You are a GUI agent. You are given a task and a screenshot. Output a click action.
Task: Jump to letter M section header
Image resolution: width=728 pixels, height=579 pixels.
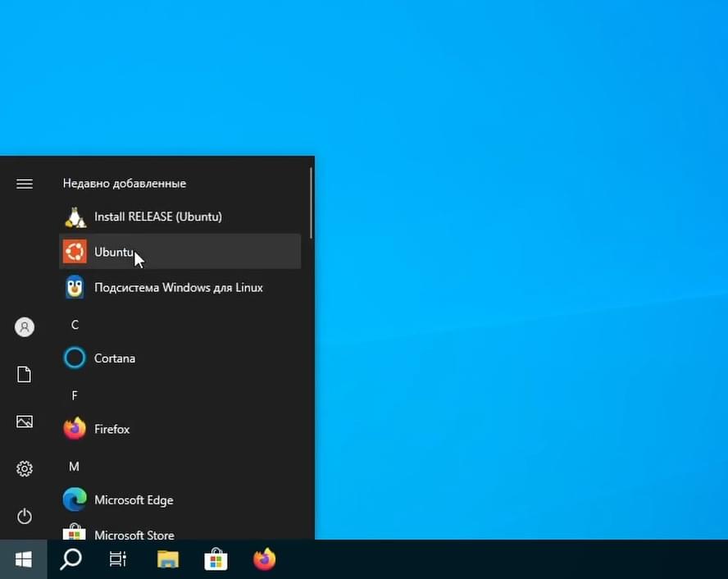[x=75, y=467]
